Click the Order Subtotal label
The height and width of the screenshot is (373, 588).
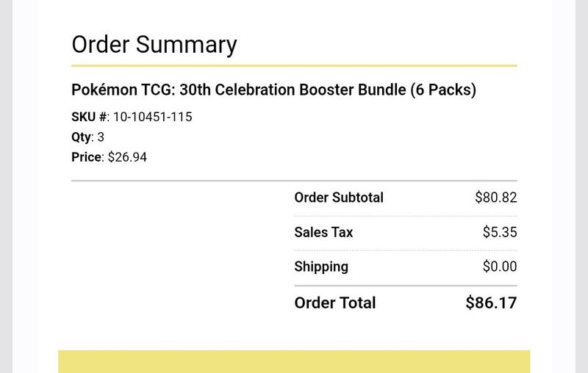339,198
